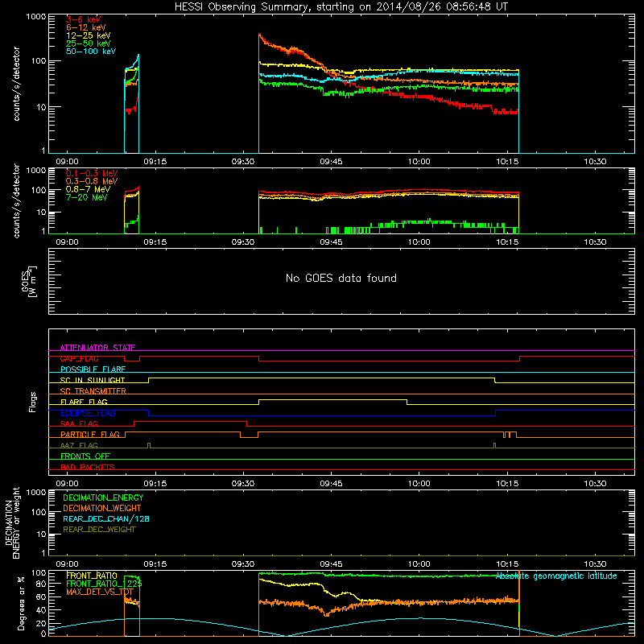Select the 3-6 keV legend label

[84, 19]
